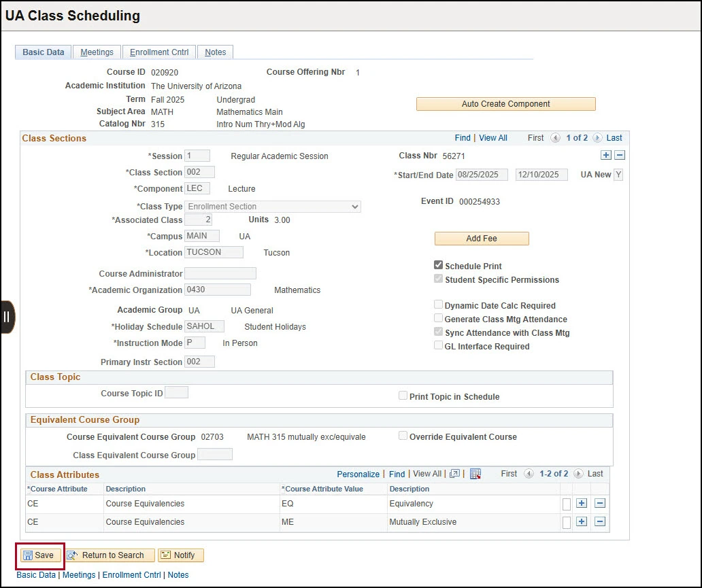
Task: Click the Class Section field
Action: coord(199,172)
